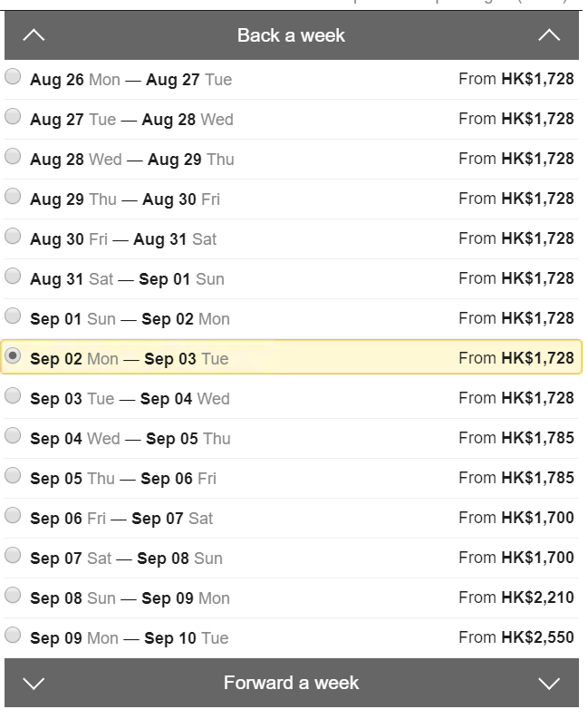The width and height of the screenshot is (588, 719).
Task: Select the Sep 03 Tue — Sep 04 Wed radio
Action: pyautogui.click(x=13, y=395)
